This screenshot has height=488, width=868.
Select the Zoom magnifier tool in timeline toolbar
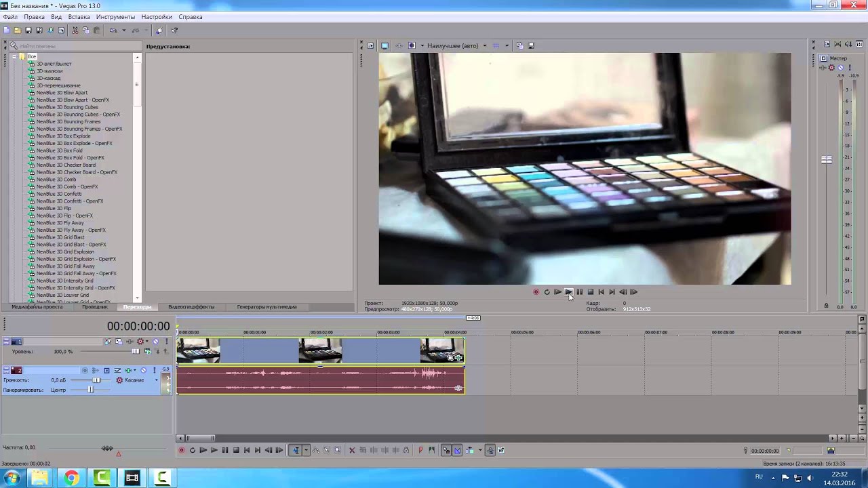point(337,450)
